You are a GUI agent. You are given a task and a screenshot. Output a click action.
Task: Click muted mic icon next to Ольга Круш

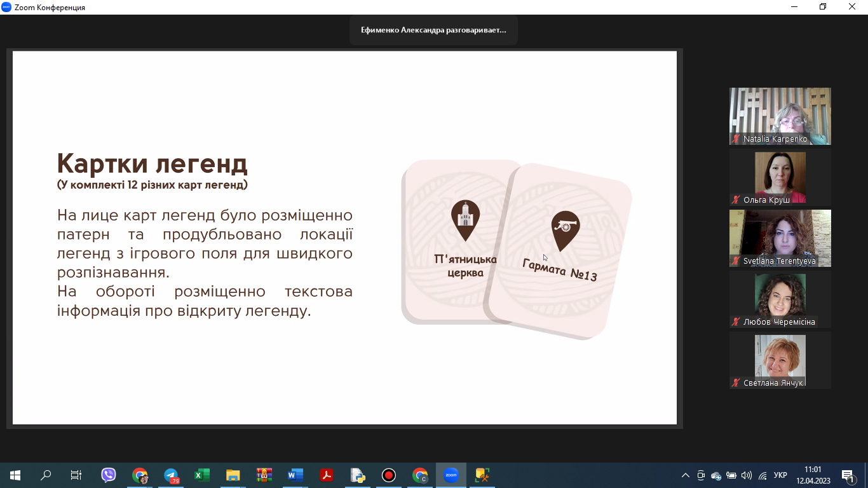tap(736, 200)
